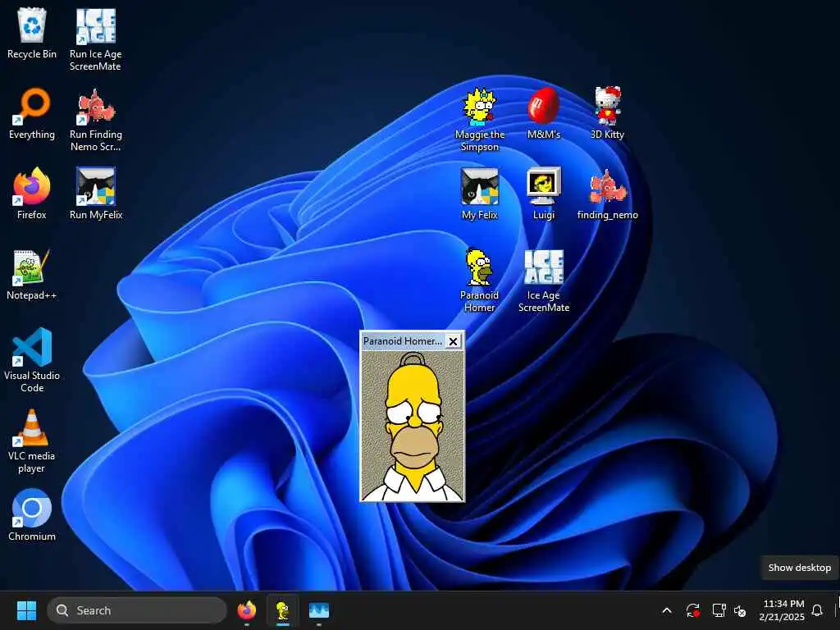Image resolution: width=840 pixels, height=630 pixels.
Task: Open the blue landscape image taskbar app
Action: click(x=319, y=610)
